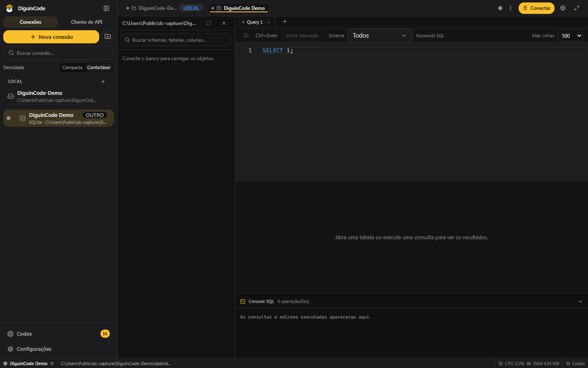Screen dimensions: 588x368
Task: Collapse the Console SQL panel
Action: 580,301
